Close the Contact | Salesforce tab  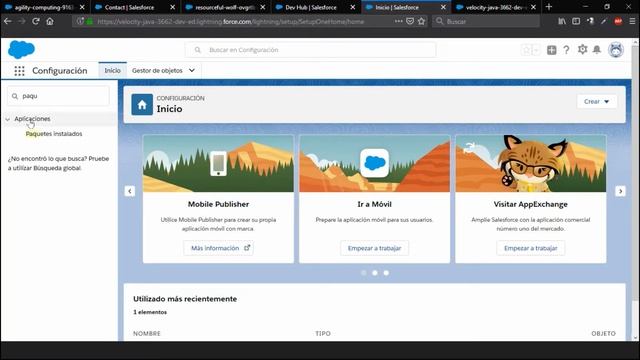173,7
